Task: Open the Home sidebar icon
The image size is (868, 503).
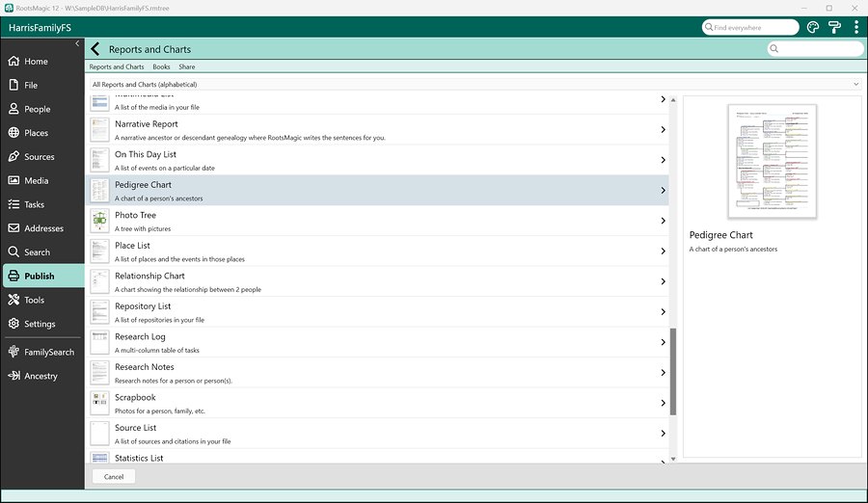Action: coord(14,62)
